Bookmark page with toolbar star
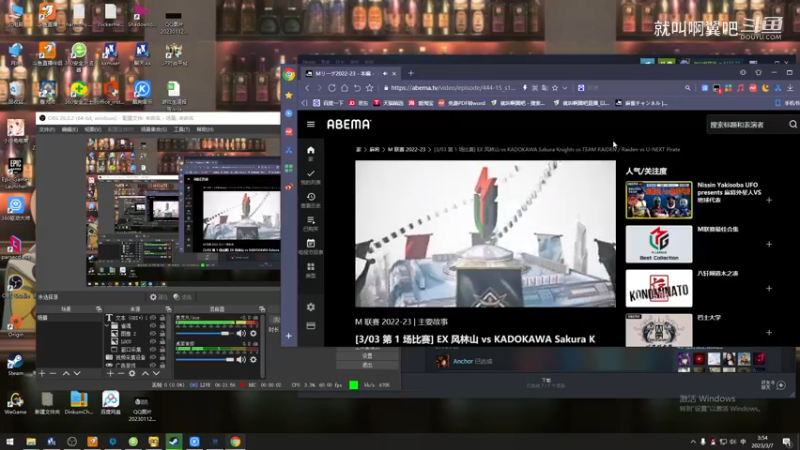 pos(369,88)
